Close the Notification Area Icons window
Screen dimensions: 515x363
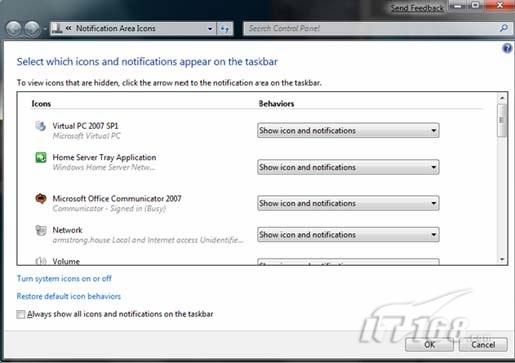click(x=500, y=5)
